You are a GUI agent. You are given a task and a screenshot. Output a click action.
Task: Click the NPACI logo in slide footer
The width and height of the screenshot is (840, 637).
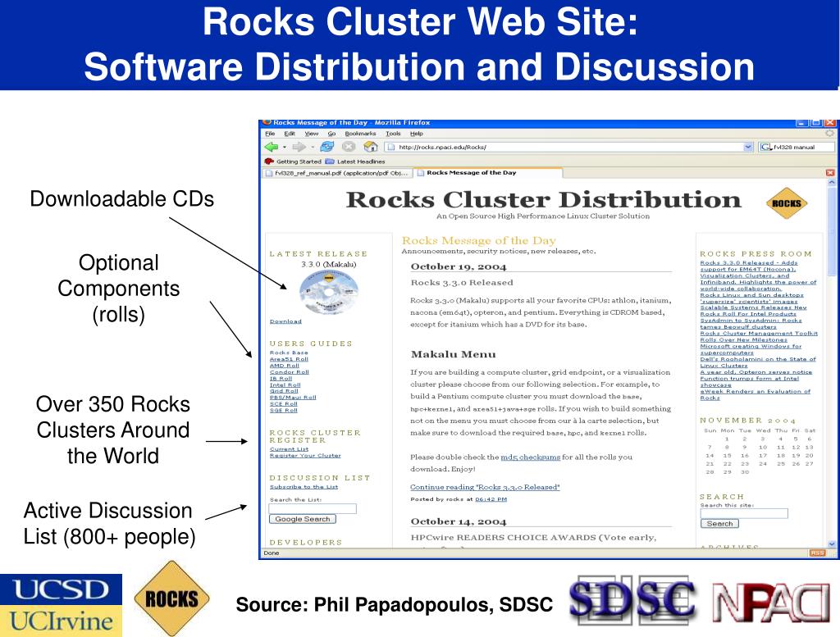click(771, 603)
